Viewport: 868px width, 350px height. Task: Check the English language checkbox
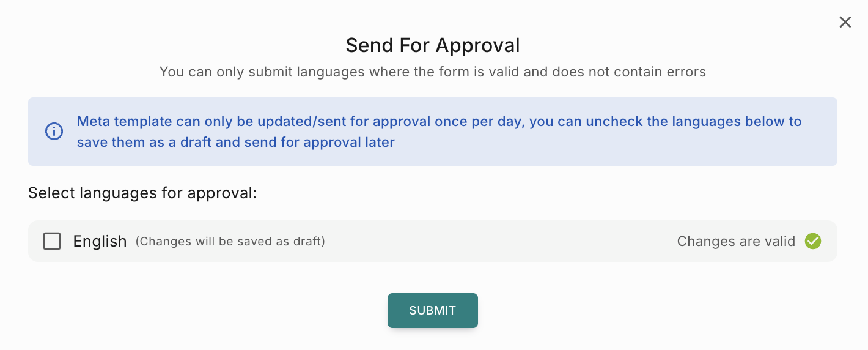click(x=52, y=241)
